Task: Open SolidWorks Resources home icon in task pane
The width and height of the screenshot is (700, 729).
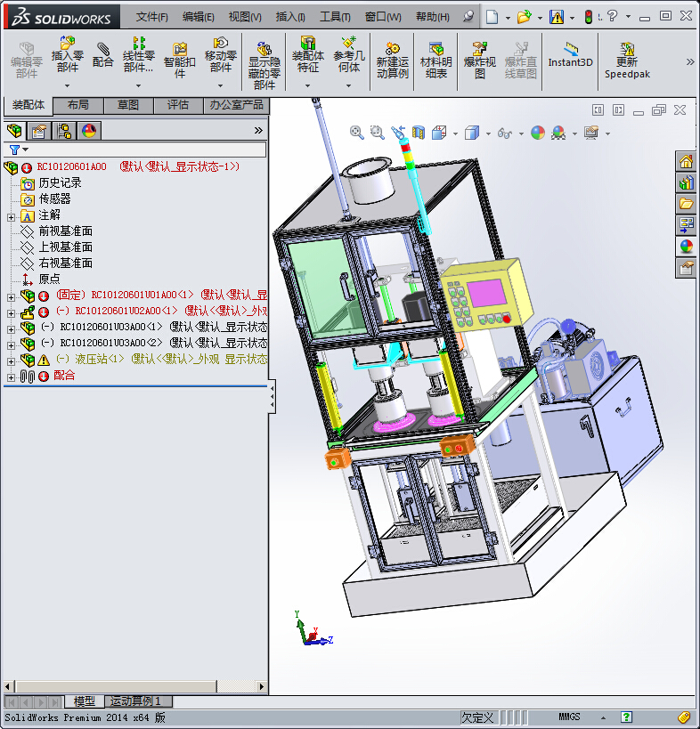Action: pyautogui.click(x=686, y=162)
